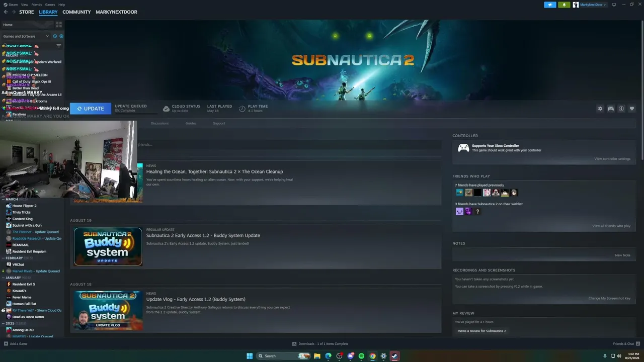This screenshot has height=362, width=644.
Task: Open Google Chrome from the taskbar
Action: pyautogui.click(x=372, y=356)
